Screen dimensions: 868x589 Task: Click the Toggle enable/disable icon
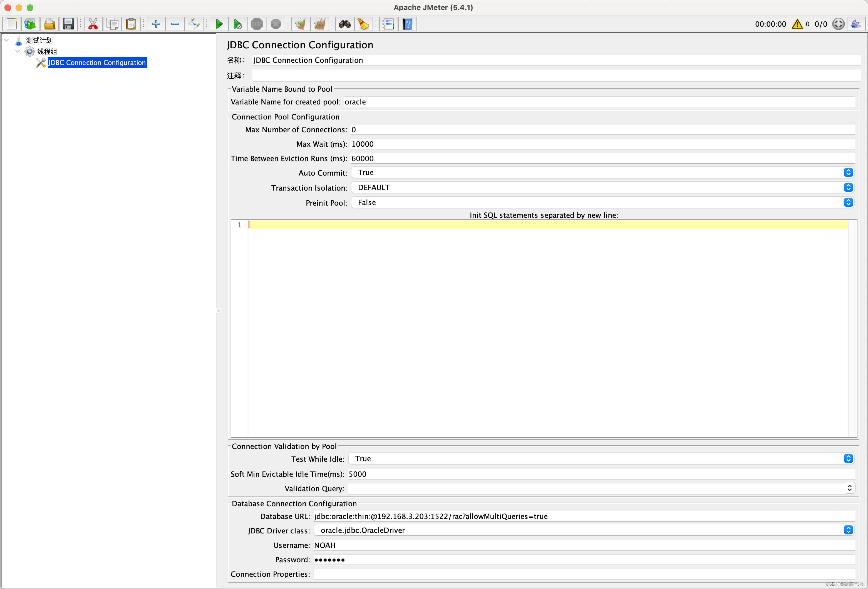pos(194,24)
